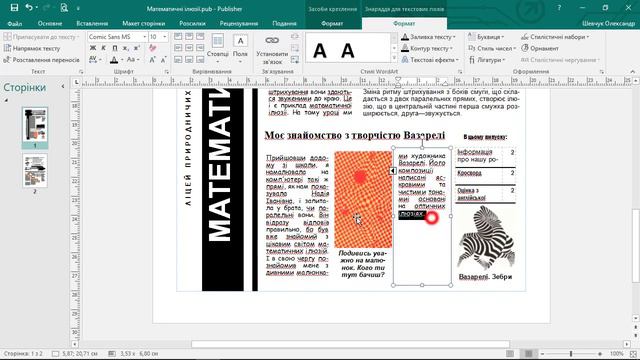Click the single page view icon in status bar
The height and width of the screenshot is (360, 640).
(x=510, y=353)
